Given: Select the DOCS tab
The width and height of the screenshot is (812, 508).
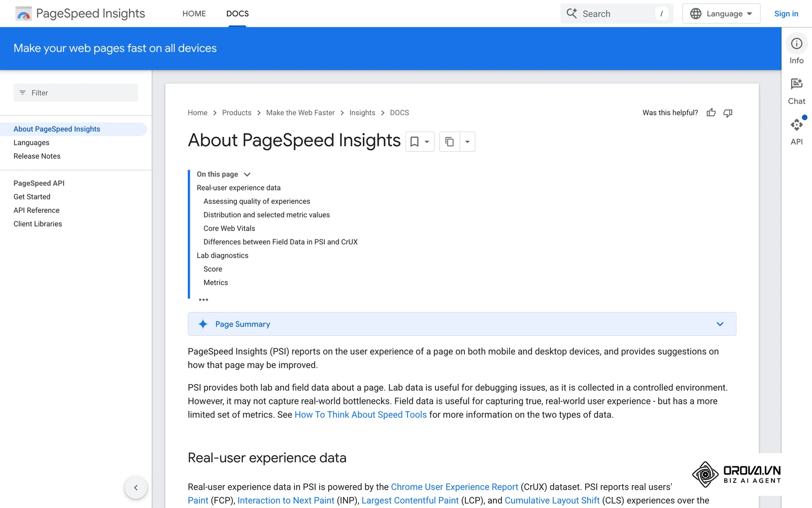Looking at the screenshot, I should 238,14.
